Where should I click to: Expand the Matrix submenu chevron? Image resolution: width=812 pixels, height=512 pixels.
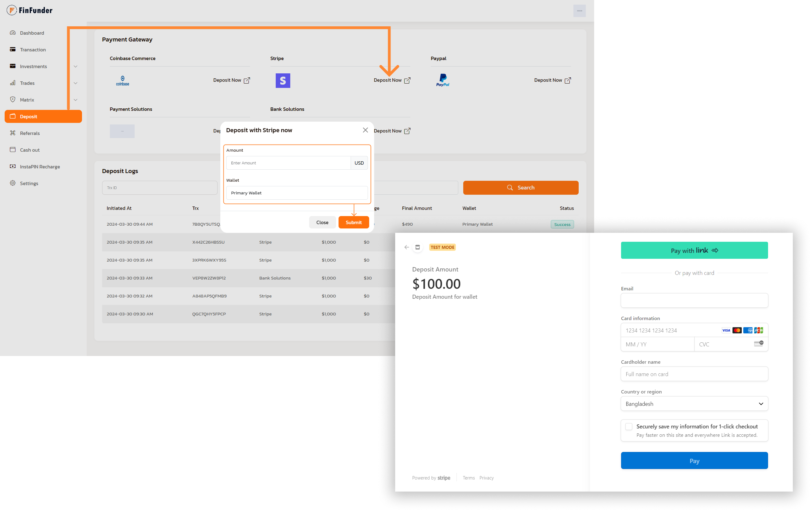coord(76,100)
